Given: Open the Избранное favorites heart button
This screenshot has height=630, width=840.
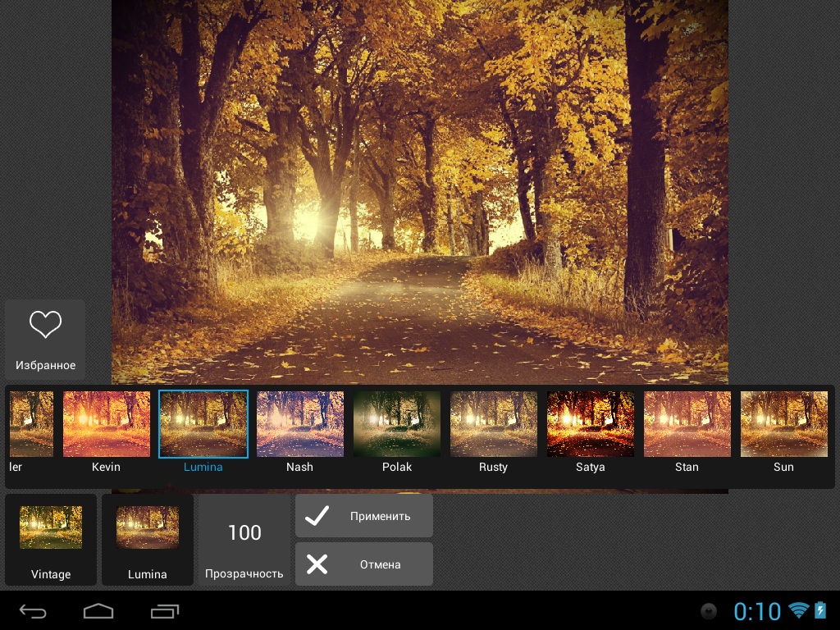Looking at the screenshot, I should pyautogui.click(x=45, y=340).
